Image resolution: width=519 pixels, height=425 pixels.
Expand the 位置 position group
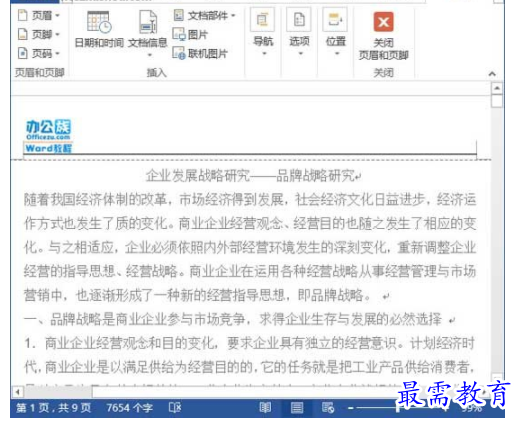335,33
